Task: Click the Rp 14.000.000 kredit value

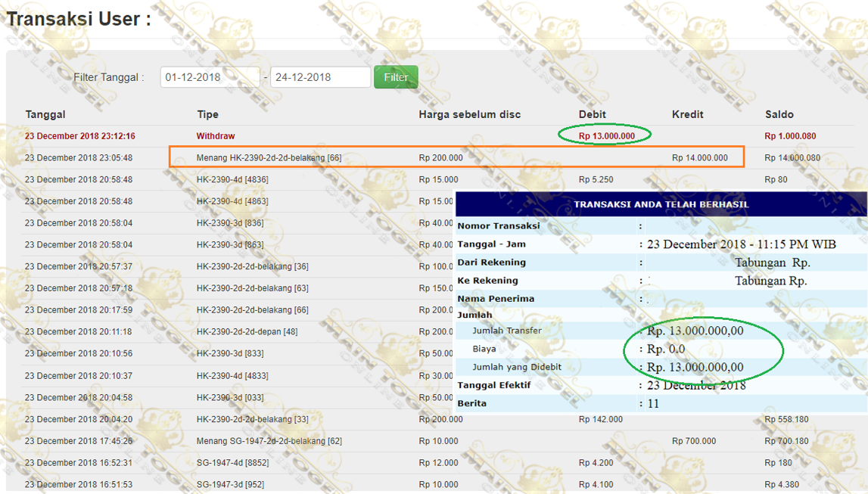Action: (x=699, y=158)
